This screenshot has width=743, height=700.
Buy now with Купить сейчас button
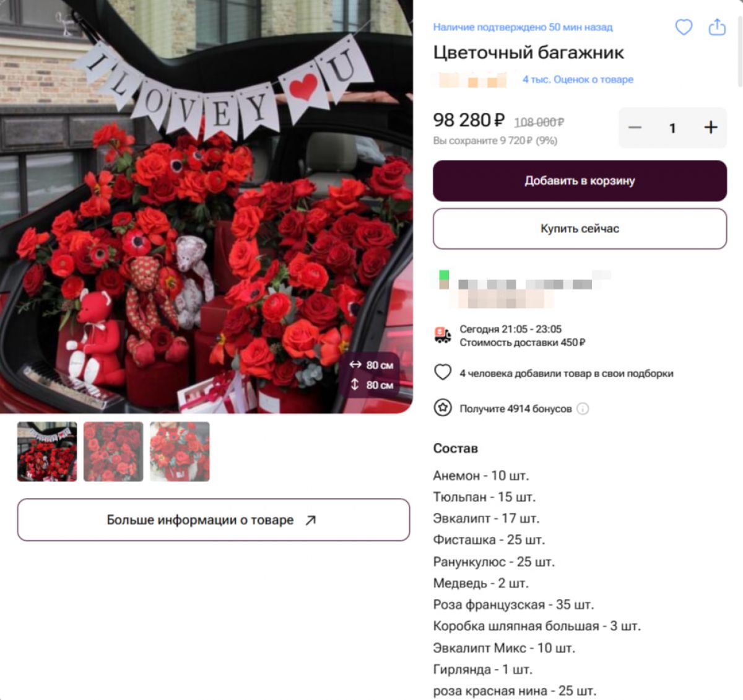(580, 229)
